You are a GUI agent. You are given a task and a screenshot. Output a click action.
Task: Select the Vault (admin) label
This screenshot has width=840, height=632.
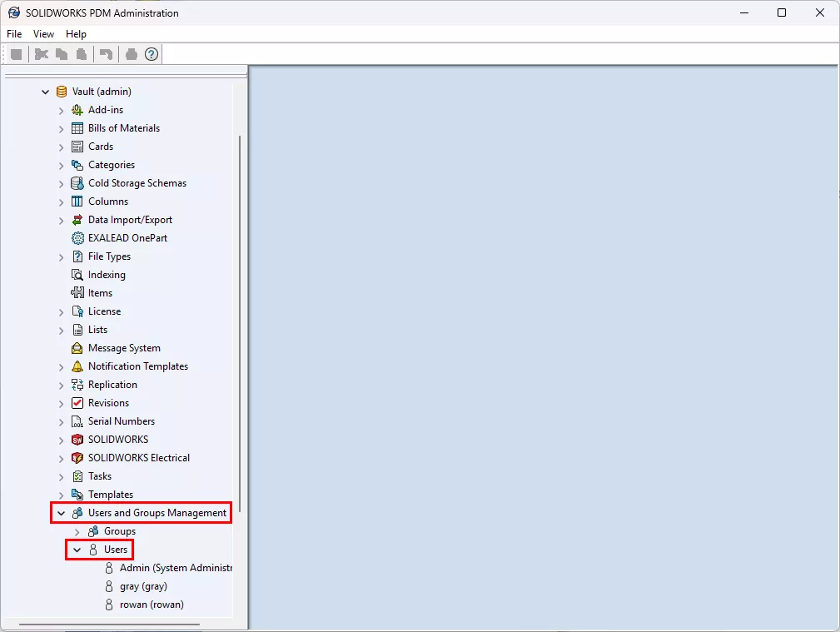click(102, 92)
